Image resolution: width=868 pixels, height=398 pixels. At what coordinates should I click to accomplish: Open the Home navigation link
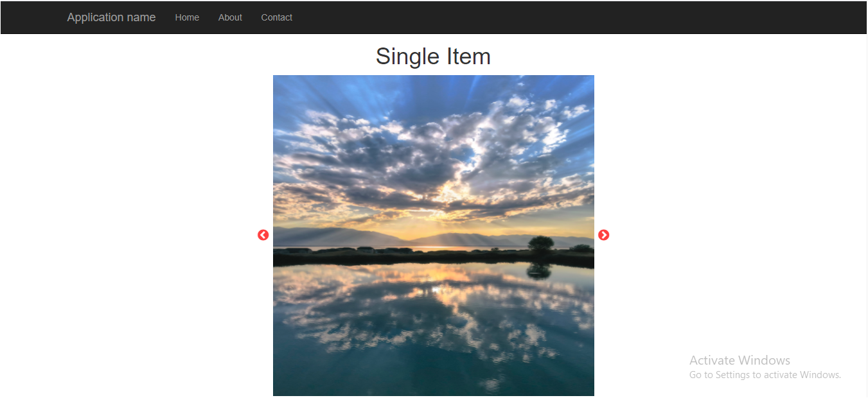click(x=187, y=17)
